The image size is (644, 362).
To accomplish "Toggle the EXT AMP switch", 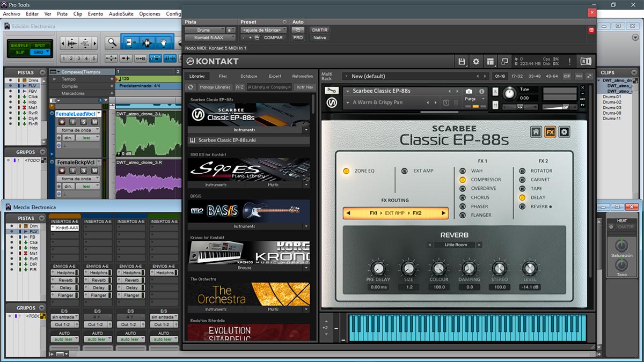I will pyautogui.click(x=404, y=171).
